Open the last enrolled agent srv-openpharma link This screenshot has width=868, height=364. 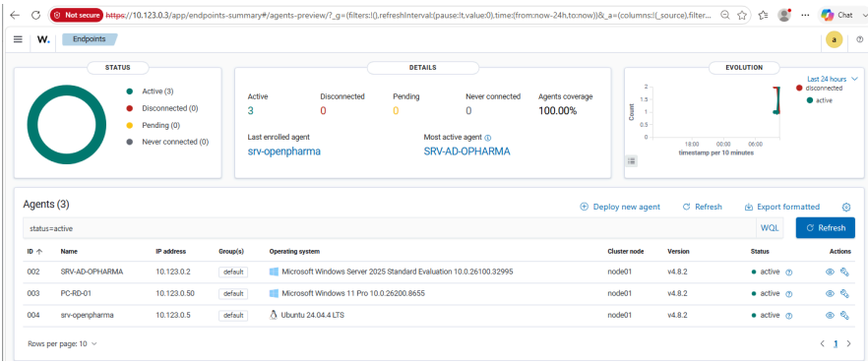click(x=284, y=152)
